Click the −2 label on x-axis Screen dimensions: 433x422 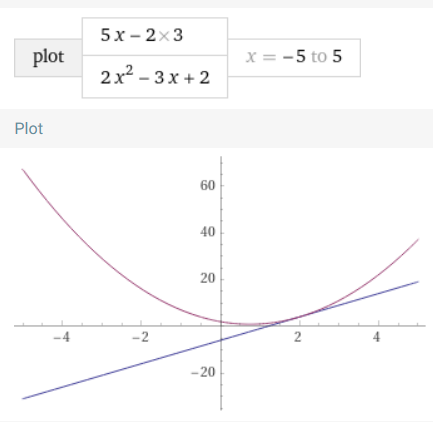click(141, 337)
